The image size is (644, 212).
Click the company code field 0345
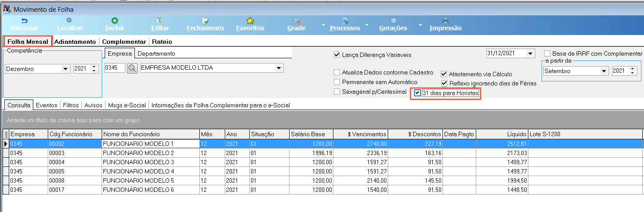pos(115,68)
